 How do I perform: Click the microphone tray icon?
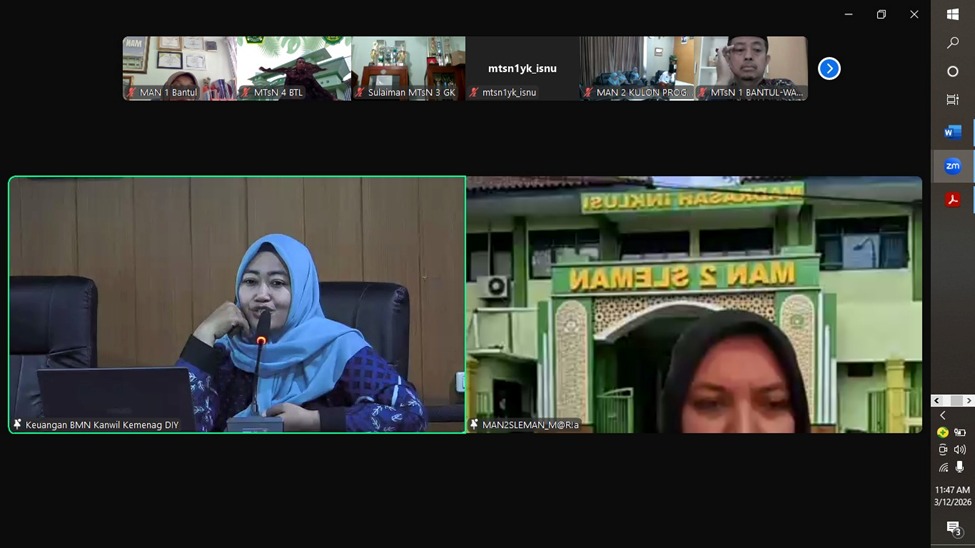(x=960, y=467)
